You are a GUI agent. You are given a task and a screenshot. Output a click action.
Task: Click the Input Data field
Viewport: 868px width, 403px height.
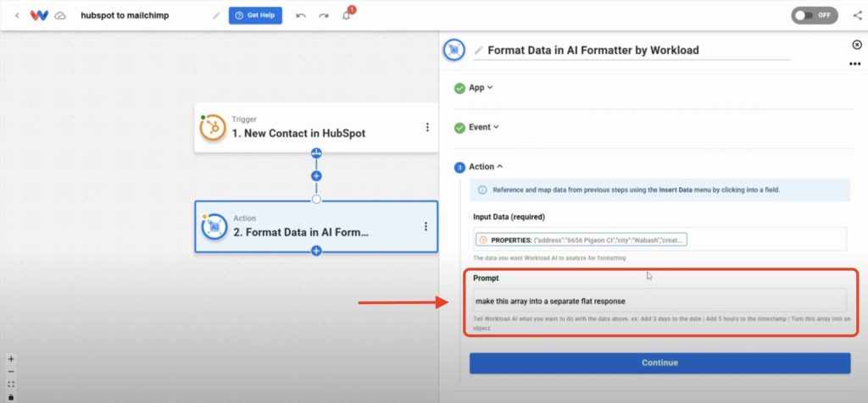coord(659,240)
